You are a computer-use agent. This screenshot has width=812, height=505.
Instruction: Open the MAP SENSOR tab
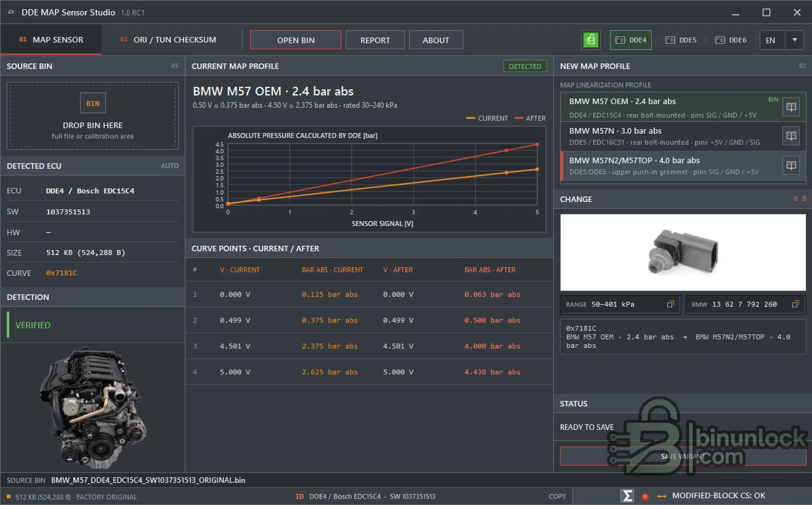tap(51, 40)
